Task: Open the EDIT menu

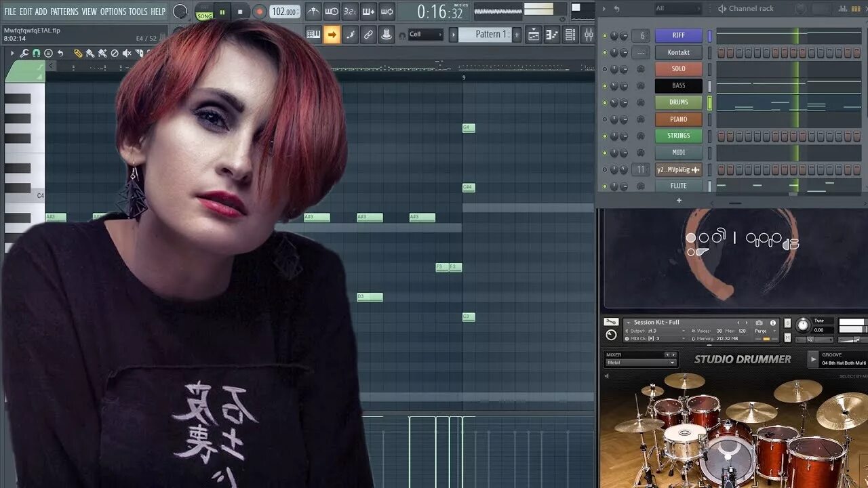Action: (x=26, y=12)
